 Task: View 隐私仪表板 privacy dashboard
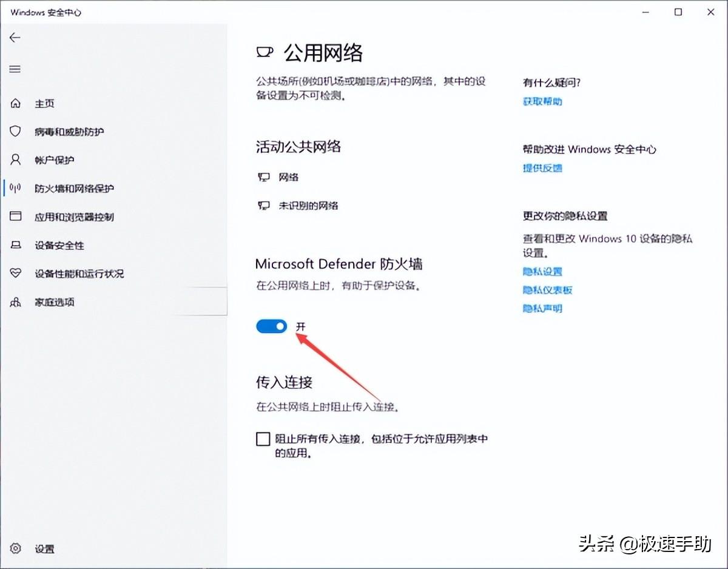point(546,290)
